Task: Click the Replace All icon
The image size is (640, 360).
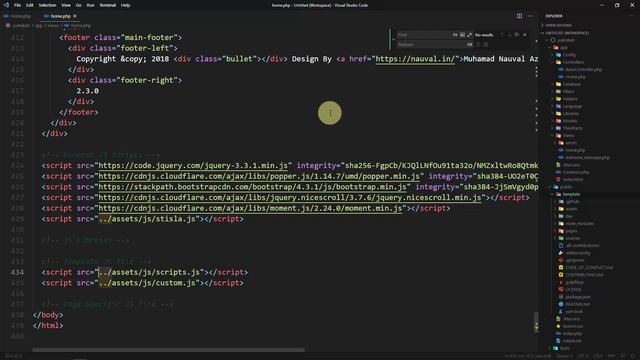Action: click(x=486, y=44)
